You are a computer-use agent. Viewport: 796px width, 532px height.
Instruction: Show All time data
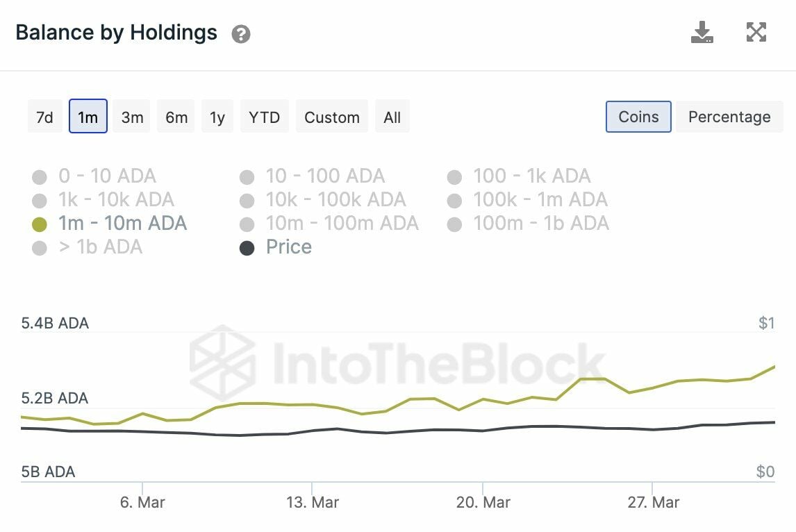pyautogui.click(x=392, y=117)
